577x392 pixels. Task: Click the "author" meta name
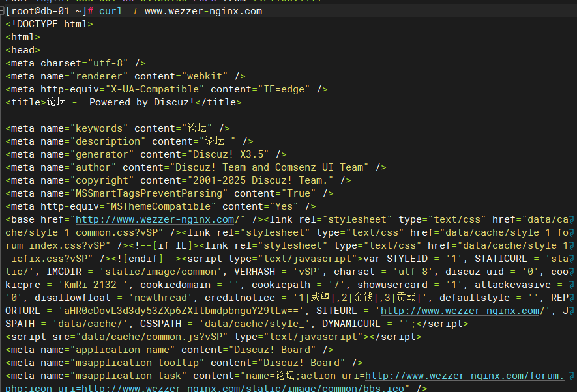(93, 167)
